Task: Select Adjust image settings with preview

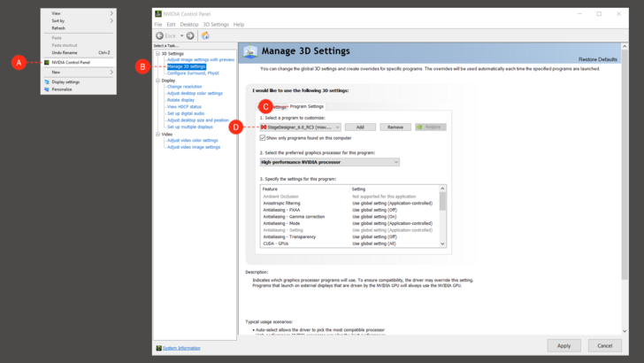Action: pos(201,59)
